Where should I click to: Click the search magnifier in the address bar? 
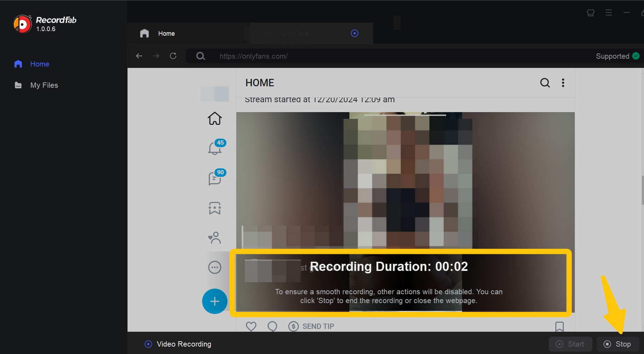[x=201, y=56]
